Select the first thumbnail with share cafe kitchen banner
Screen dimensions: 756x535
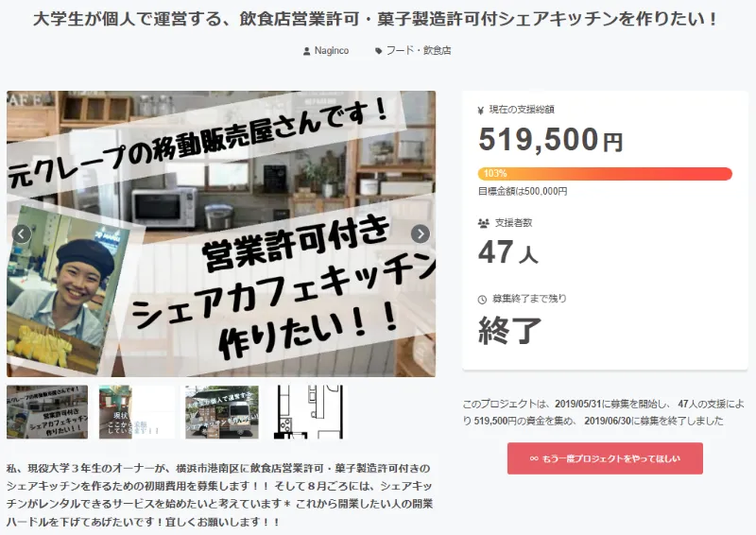[47, 412]
